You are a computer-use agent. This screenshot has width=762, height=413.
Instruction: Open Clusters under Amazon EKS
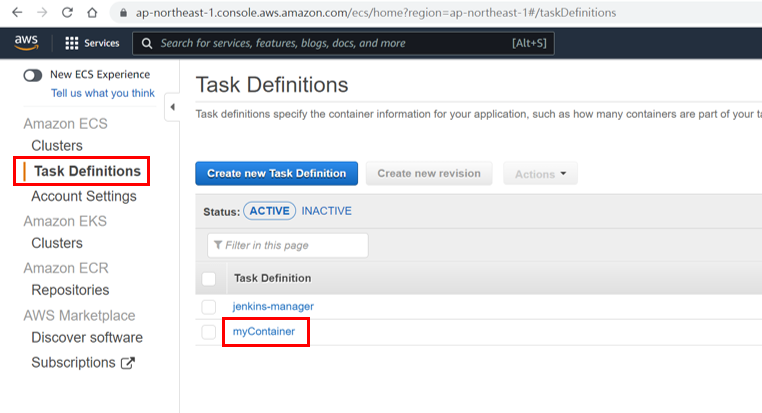coord(57,243)
